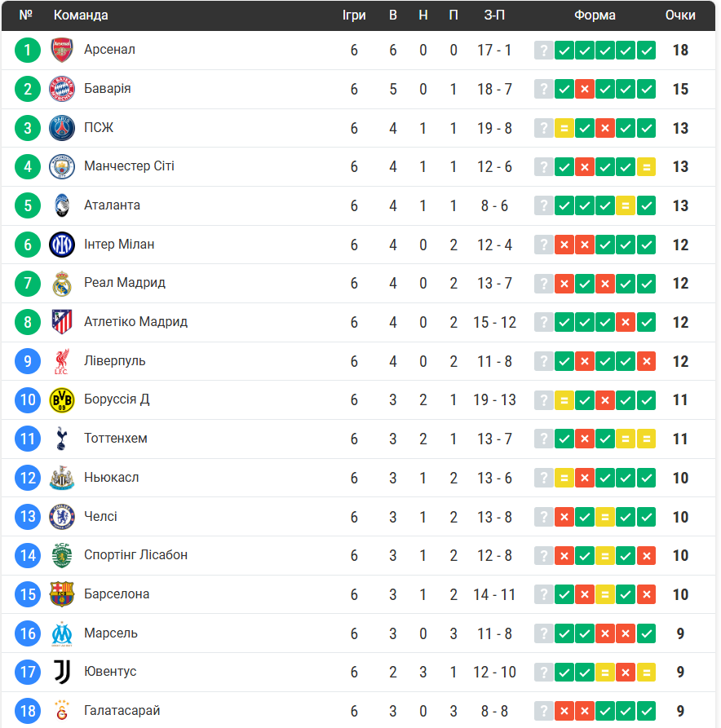721x728 pixels.
Task: Click the Форма column header
Action: pos(595,15)
